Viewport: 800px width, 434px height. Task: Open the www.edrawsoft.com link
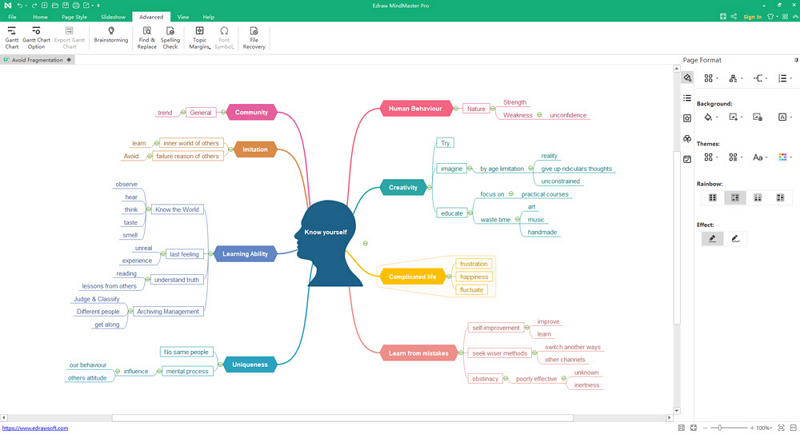pos(35,428)
